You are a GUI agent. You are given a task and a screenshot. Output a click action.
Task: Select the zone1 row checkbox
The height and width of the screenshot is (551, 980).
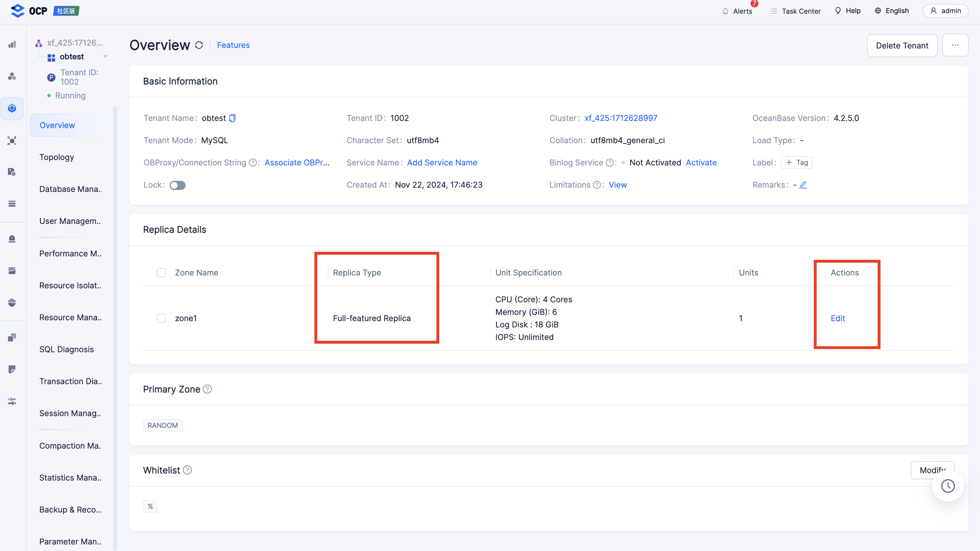161,318
